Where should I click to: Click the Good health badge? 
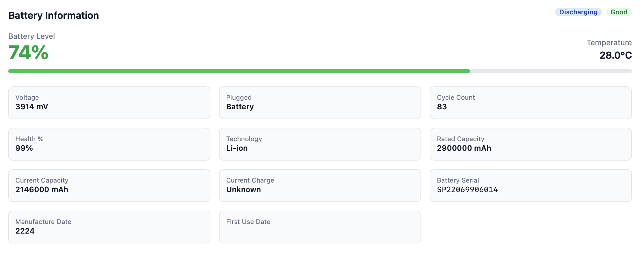pos(618,12)
